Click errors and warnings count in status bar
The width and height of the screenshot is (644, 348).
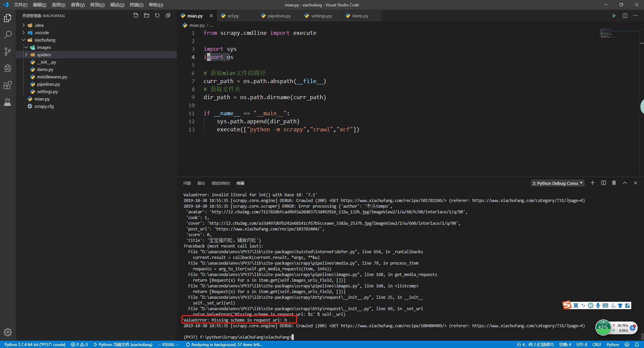(79, 344)
